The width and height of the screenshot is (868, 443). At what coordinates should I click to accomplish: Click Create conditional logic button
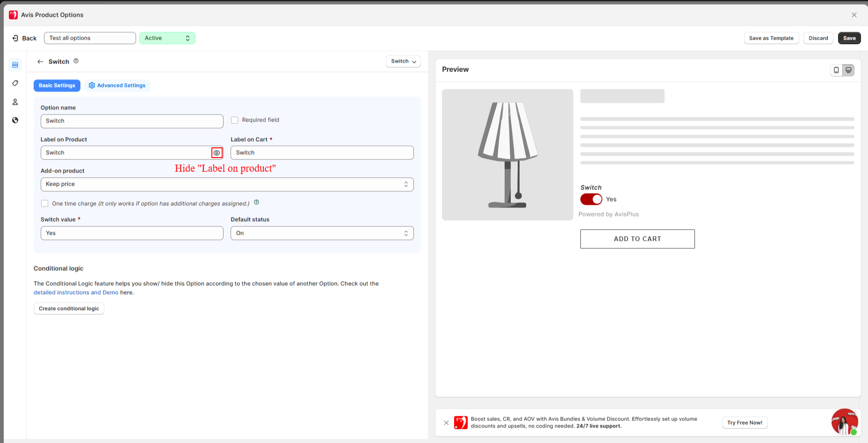(x=69, y=309)
